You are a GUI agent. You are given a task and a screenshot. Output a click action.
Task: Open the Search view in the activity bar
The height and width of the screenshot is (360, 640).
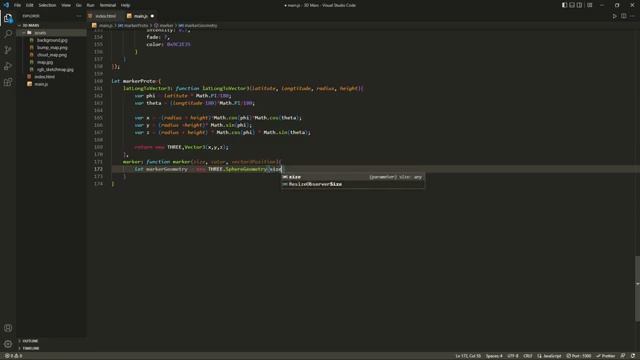8,34
